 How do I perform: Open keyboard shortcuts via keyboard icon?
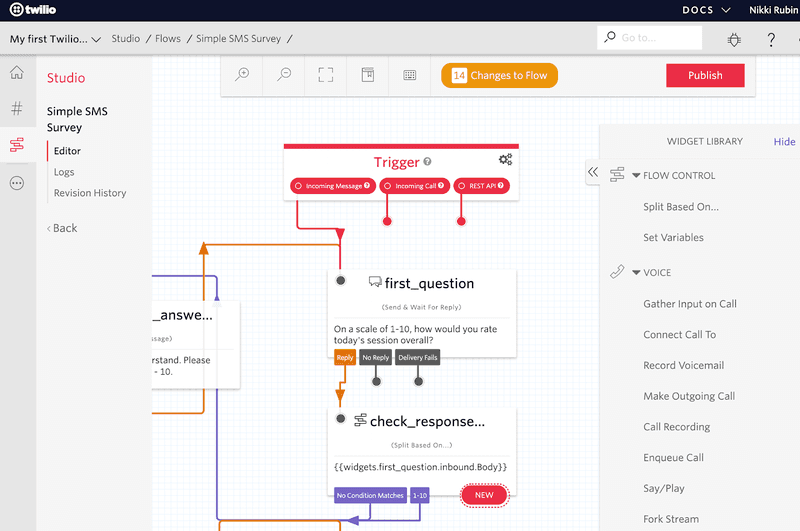pyautogui.click(x=409, y=75)
